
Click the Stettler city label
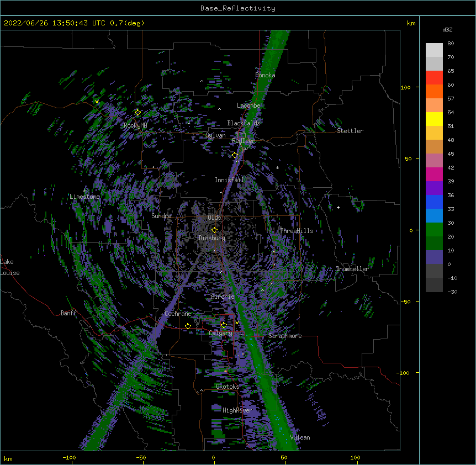coord(350,131)
